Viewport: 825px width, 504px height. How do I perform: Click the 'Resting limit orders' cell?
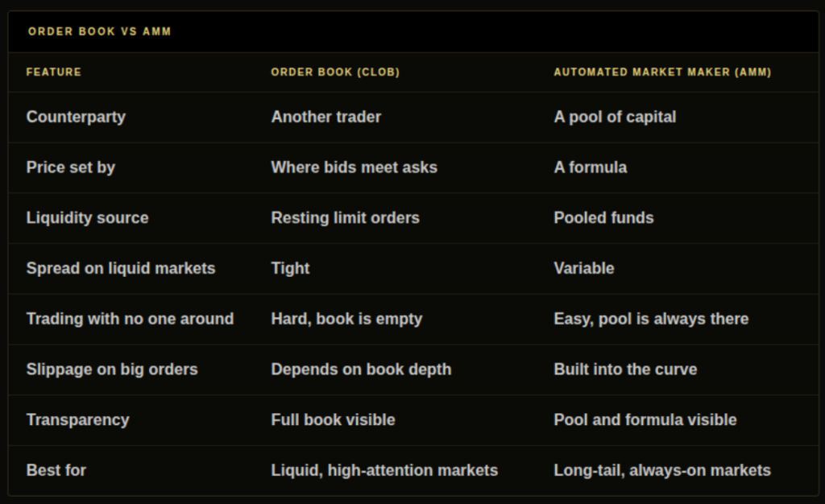[x=345, y=217]
